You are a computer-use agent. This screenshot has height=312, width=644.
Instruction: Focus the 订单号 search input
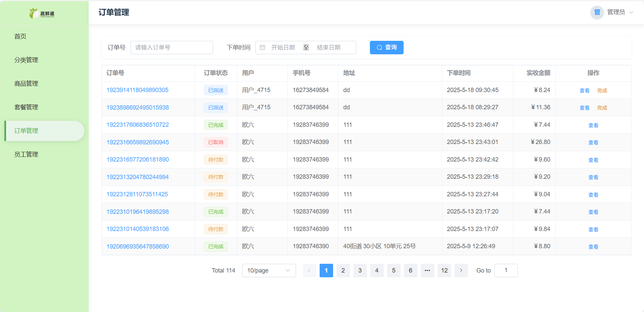coord(172,48)
